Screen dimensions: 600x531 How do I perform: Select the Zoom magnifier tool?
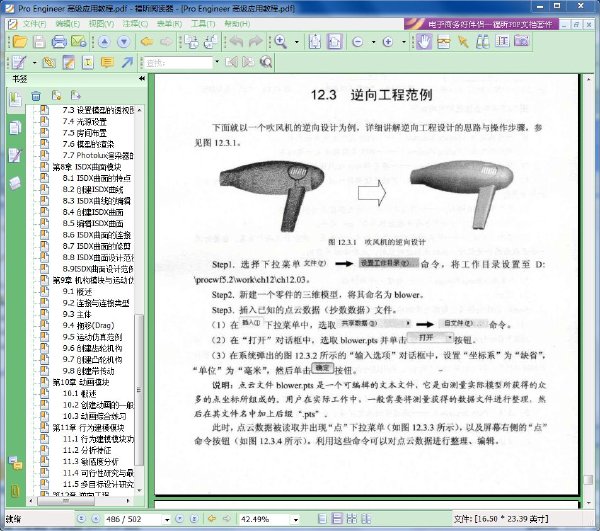[281, 42]
